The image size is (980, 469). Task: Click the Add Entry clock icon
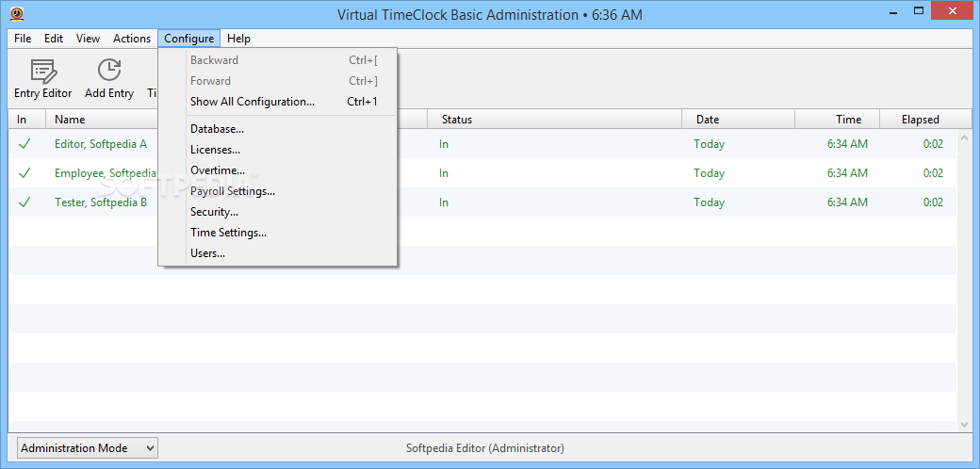tap(109, 70)
